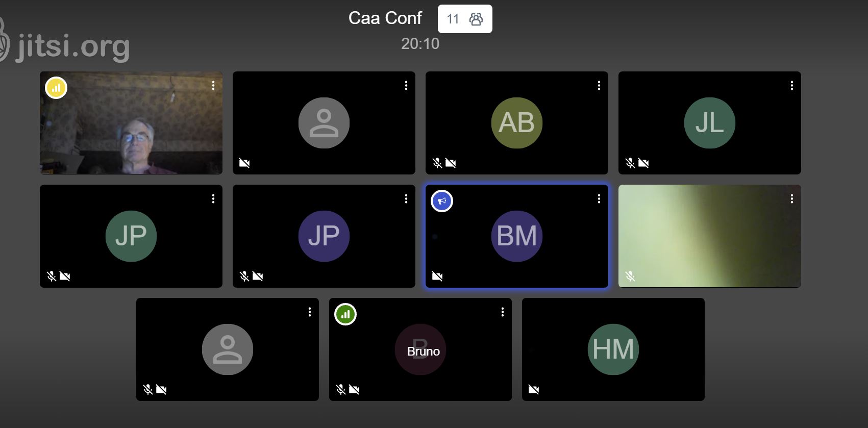Open the more options menu on Bruno's tile

pyautogui.click(x=503, y=312)
